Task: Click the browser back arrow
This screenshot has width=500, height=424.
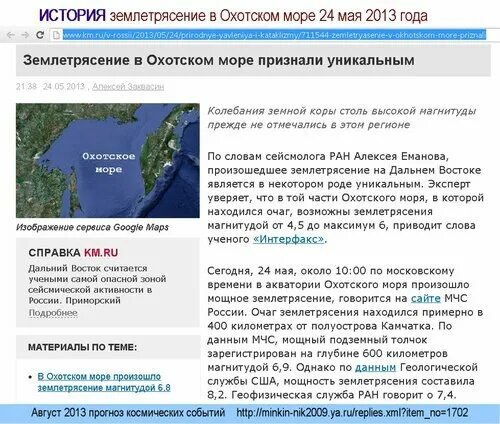Action: [x=11, y=35]
